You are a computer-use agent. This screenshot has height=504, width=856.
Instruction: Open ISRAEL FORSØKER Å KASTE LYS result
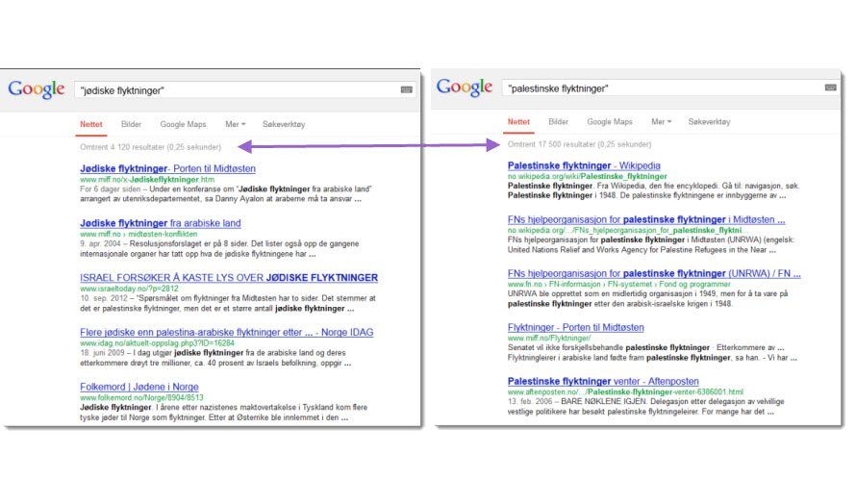[229, 278]
